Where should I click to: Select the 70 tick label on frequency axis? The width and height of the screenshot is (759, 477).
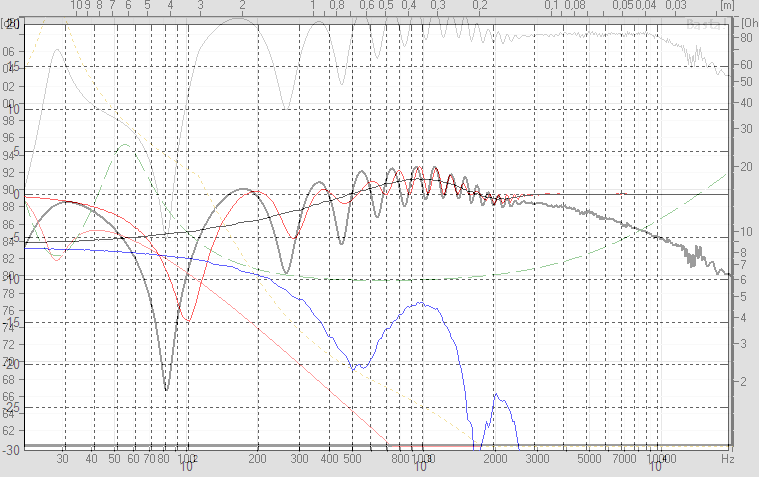149,459
